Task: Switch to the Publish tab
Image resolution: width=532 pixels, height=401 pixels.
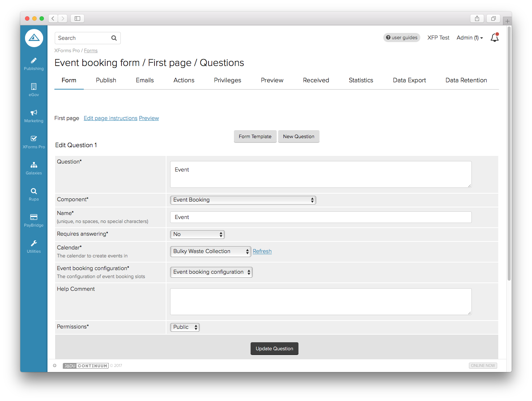Action: [106, 80]
